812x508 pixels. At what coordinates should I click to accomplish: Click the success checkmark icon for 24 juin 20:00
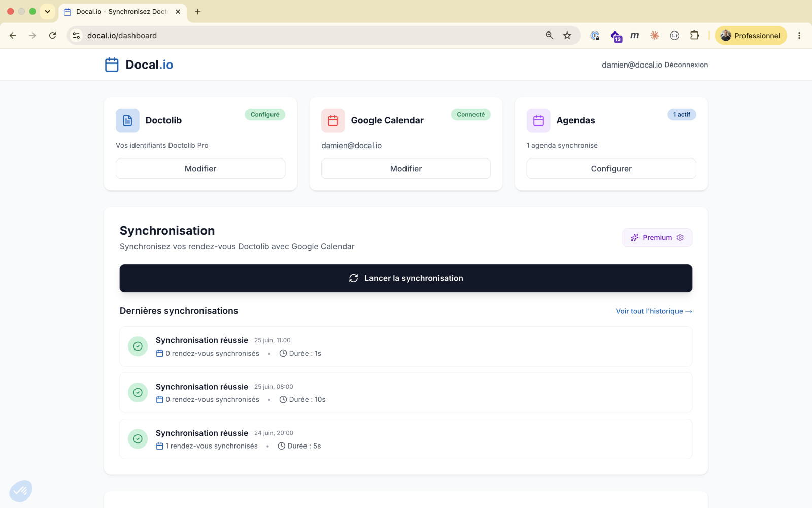click(x=138, y=439)
